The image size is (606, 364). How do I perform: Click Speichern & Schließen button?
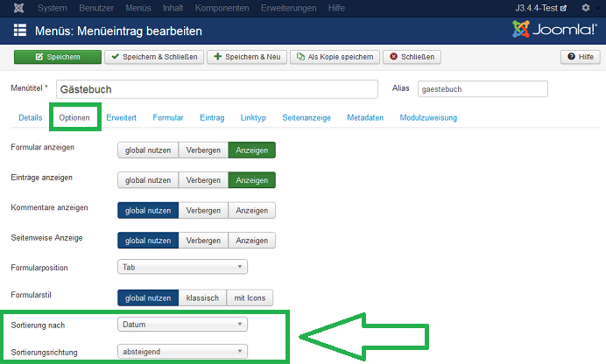tap(154, 57)
